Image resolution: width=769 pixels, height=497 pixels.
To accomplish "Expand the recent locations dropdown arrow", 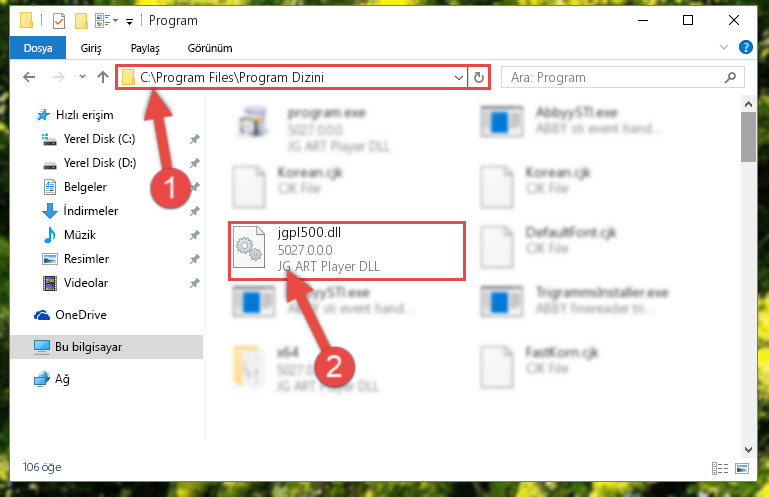I will click(x=82, y=77).
